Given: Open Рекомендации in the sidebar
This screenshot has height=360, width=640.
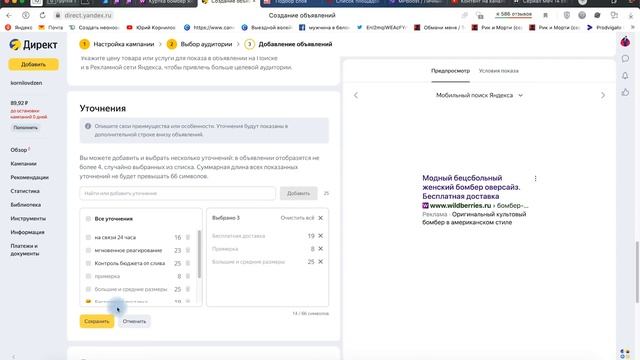Looking at the screenshot, I should pos(29,178).
